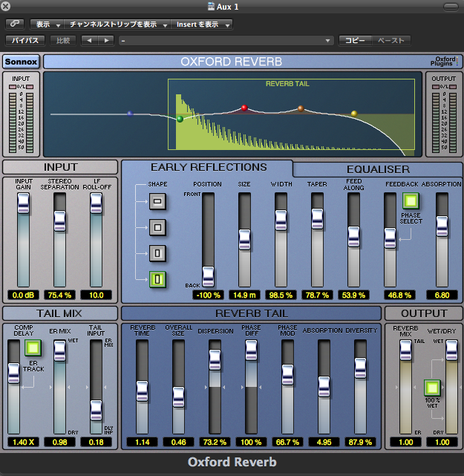Click the input O/L overload indicator

[21, 87]
